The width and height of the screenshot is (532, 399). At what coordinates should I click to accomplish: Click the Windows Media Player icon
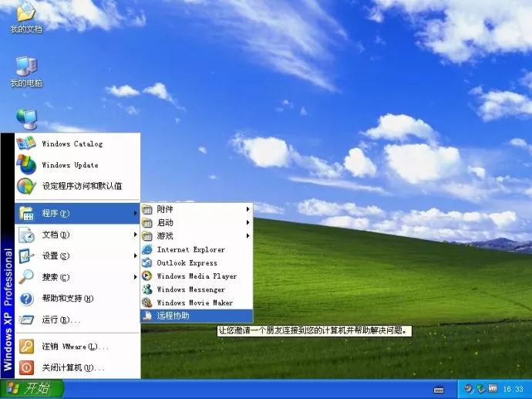coord(147,276)
